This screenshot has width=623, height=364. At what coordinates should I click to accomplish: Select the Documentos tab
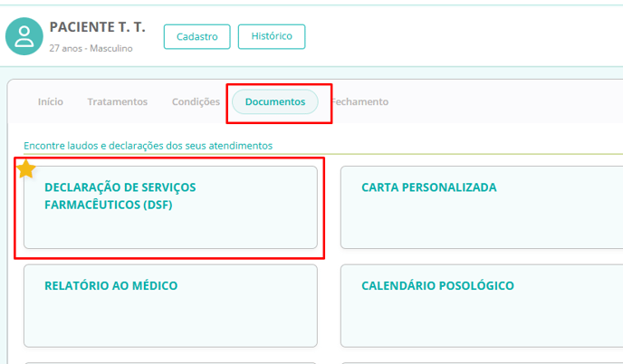tap(275, 102)
